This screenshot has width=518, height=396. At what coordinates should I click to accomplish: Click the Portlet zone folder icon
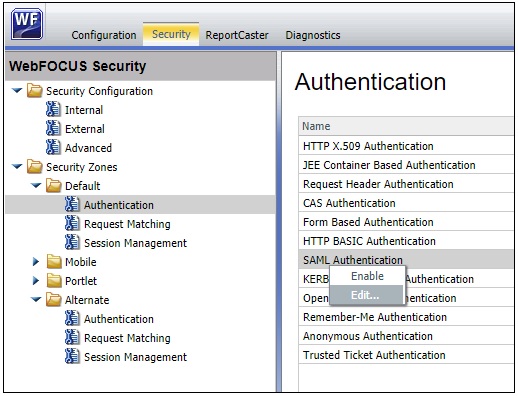coord(54,281)
